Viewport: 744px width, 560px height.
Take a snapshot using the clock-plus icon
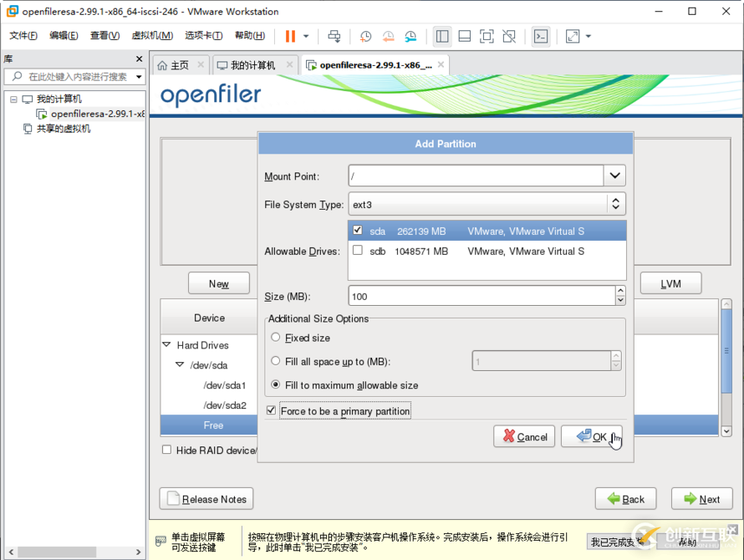point(365,36)
